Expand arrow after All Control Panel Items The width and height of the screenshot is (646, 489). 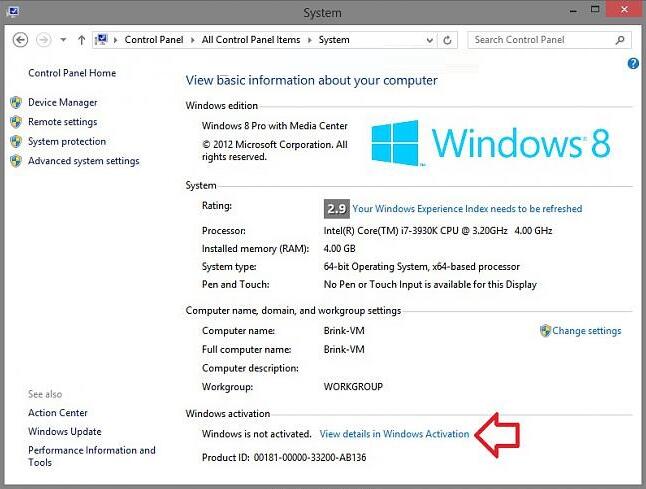pos(309,40)
